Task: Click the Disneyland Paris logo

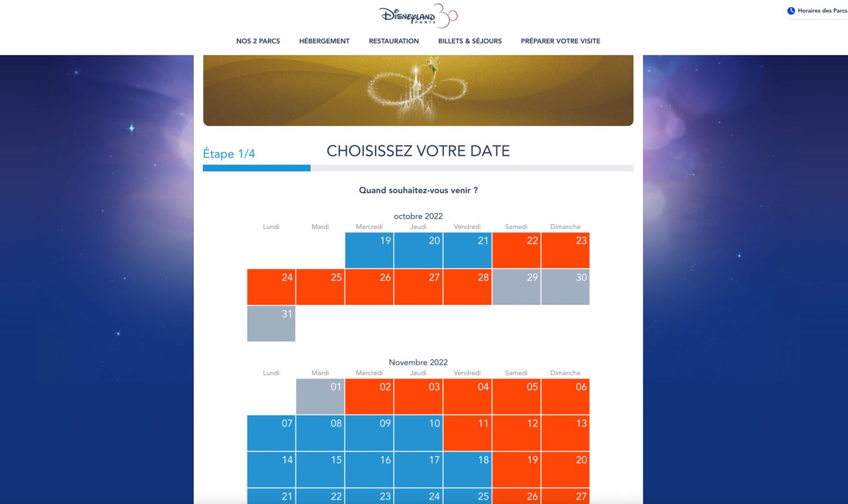Action: point(418,16)
